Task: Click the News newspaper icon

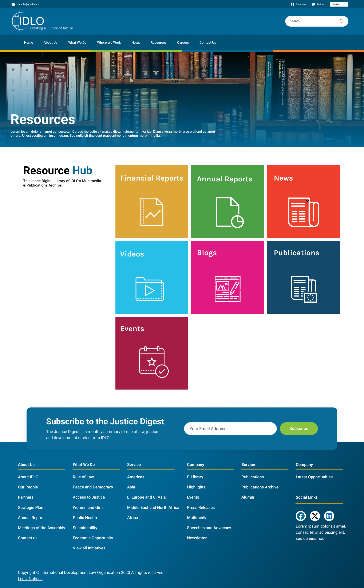Action: click(x=303, y=212)
